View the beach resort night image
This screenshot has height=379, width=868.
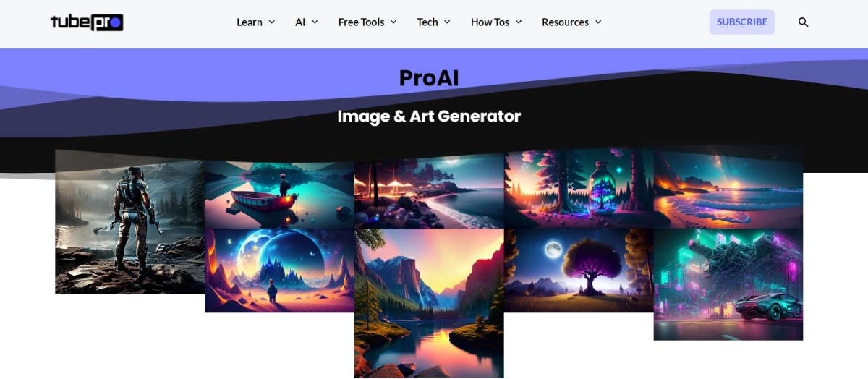point(429,191)
